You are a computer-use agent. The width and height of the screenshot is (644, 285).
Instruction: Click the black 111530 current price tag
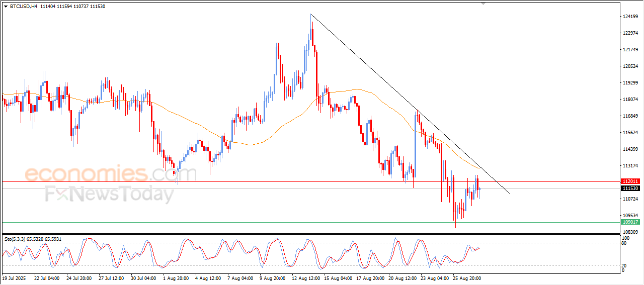pos(630,188)
